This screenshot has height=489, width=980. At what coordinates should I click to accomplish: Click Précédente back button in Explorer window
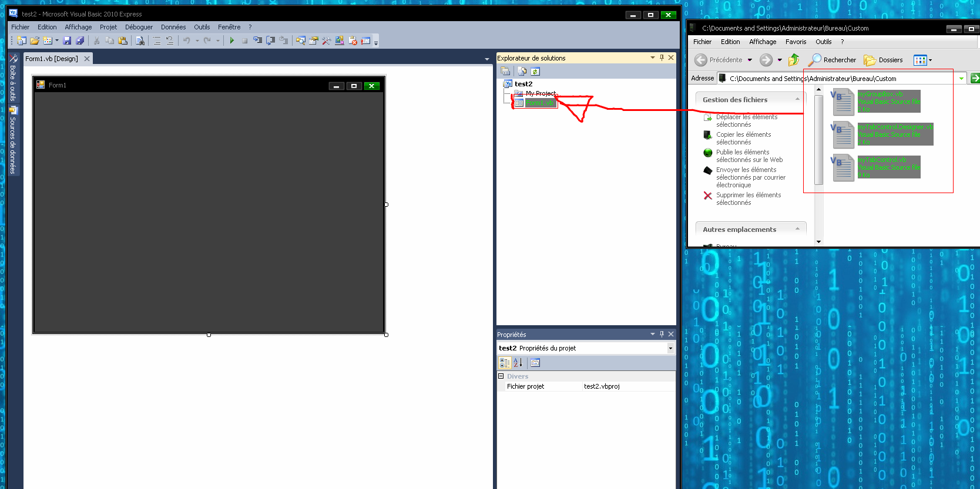(717, 60)
